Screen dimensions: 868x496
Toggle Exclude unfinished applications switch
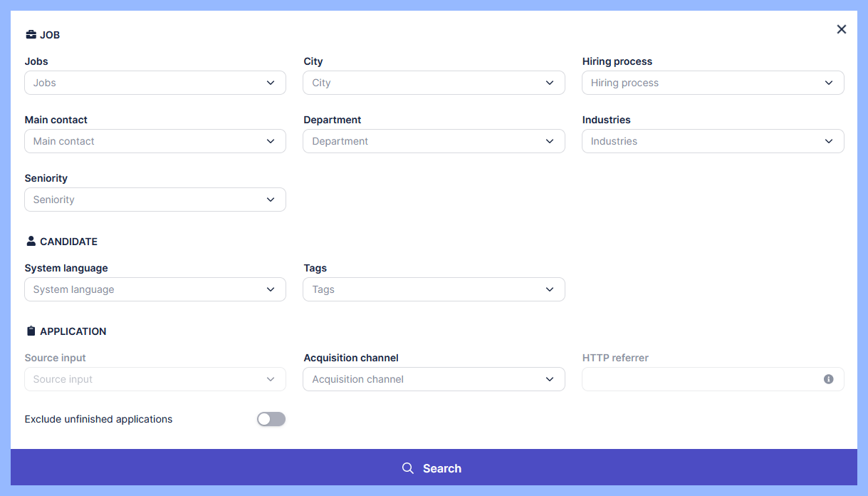click(x=271, y=419)
